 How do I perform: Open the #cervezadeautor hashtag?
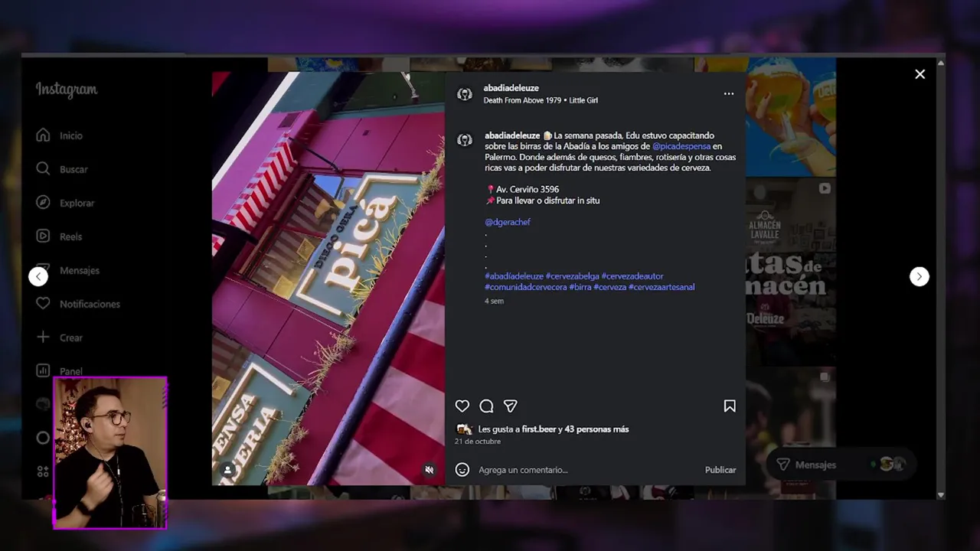point(632,276)
